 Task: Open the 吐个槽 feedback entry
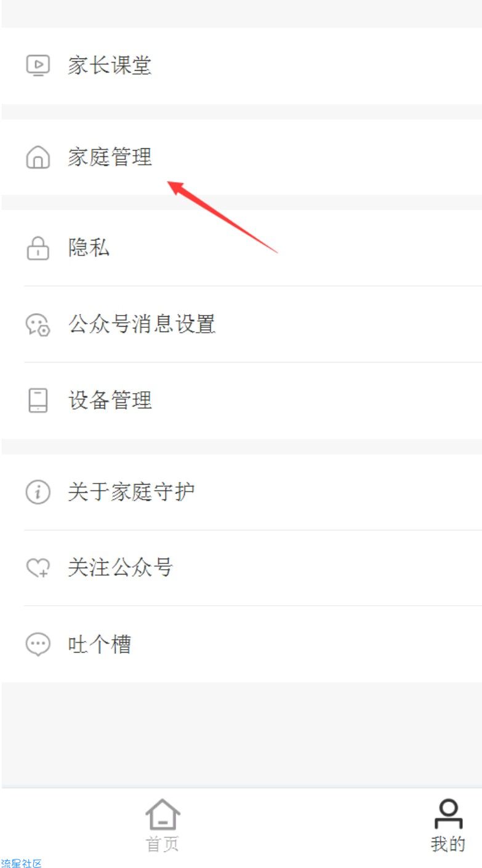[x=241, y=645]
